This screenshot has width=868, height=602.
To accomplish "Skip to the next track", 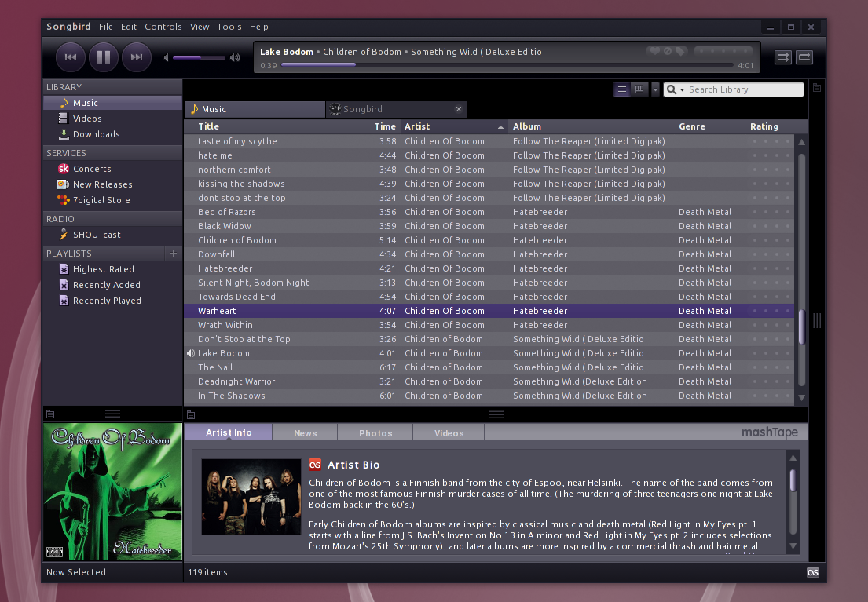I will [136, 57].
